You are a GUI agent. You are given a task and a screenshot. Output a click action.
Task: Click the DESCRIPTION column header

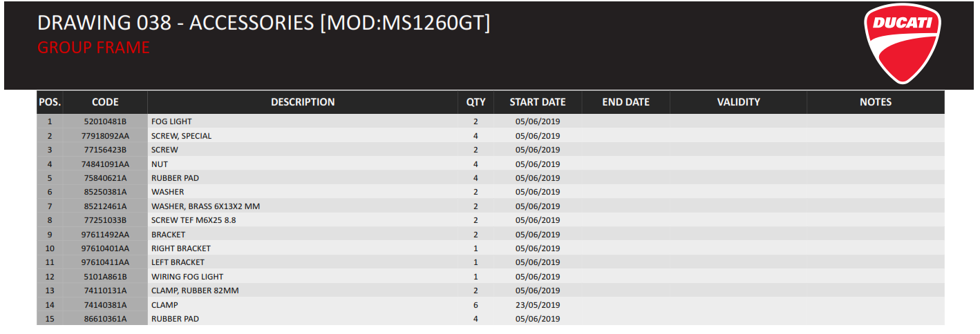coord(303,102)
